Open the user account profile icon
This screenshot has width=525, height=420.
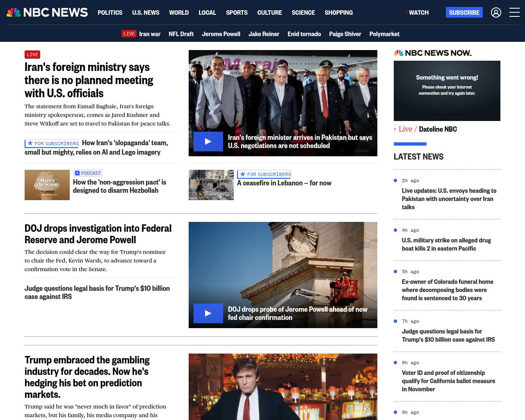496,13
